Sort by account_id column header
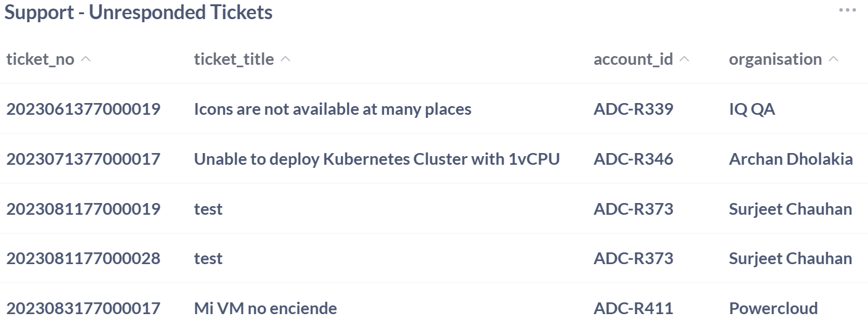868x332 pixels. pos(633,59)
